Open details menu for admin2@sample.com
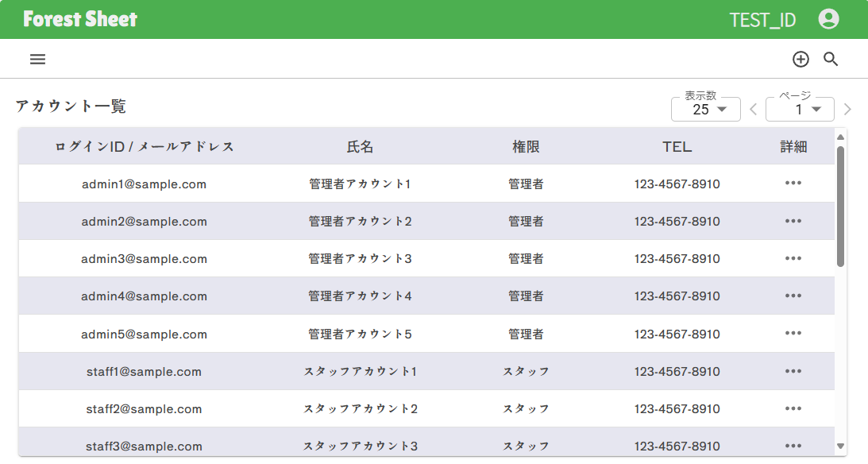The width and height of the screenshot is (868, 464). tap(793, 221)
